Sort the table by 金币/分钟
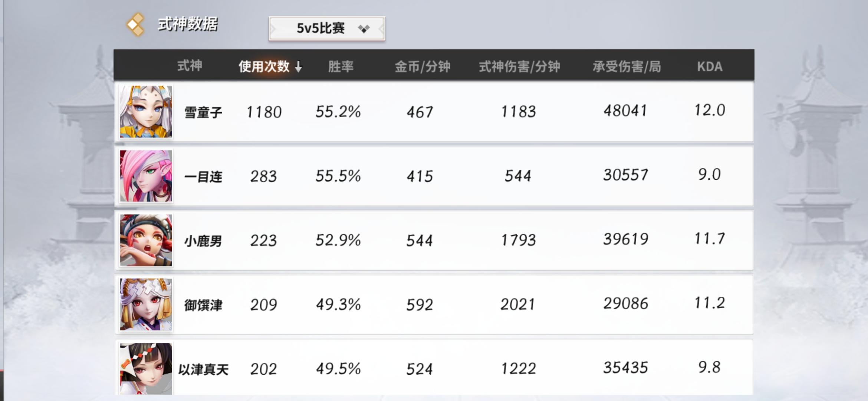The image size is (868, 401). [x=422, y=66]
